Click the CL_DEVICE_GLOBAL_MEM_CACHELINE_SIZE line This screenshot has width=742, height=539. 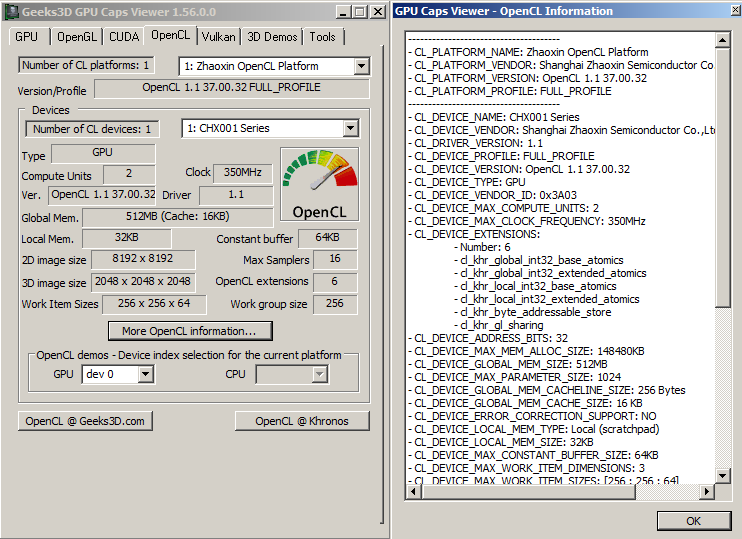(547, 390)
